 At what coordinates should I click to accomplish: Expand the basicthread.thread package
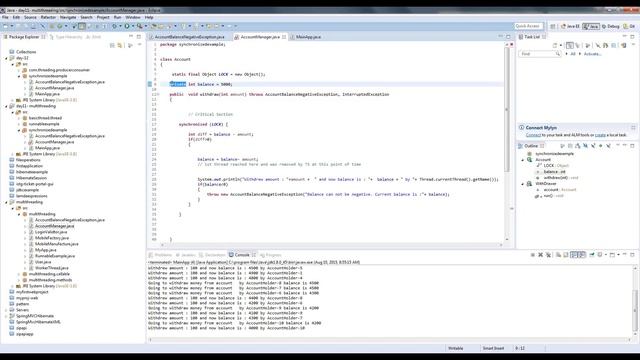[19, 118]
